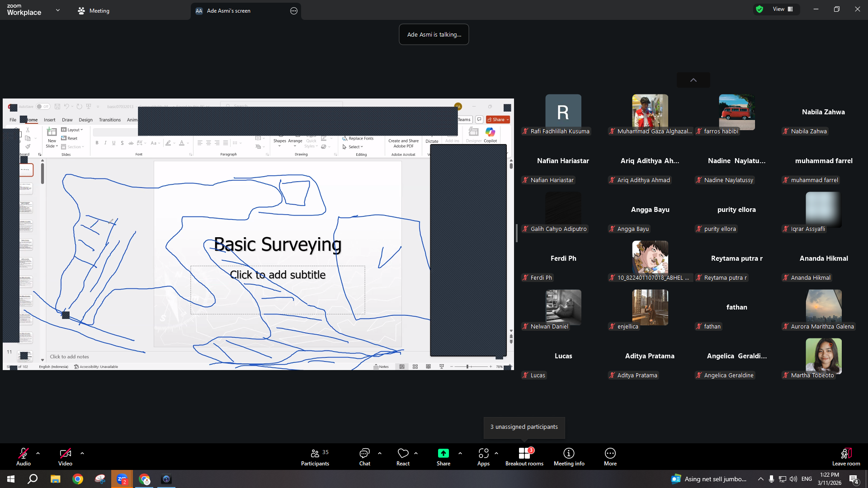This screenshot has width=868, height=488.
Task: Expand the audio settings arrow
Action: pos(38,453)
